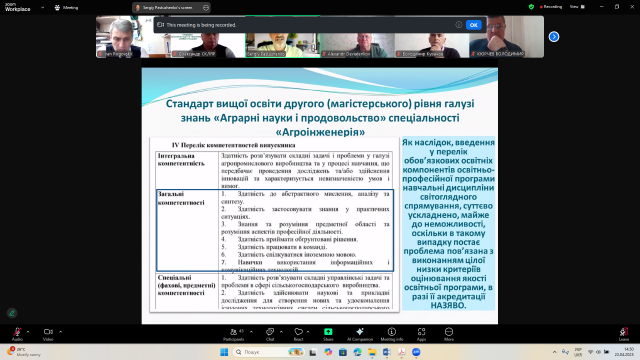Start camera with Video icon
The height and width of the screenshot is (360, 640).
48,333
